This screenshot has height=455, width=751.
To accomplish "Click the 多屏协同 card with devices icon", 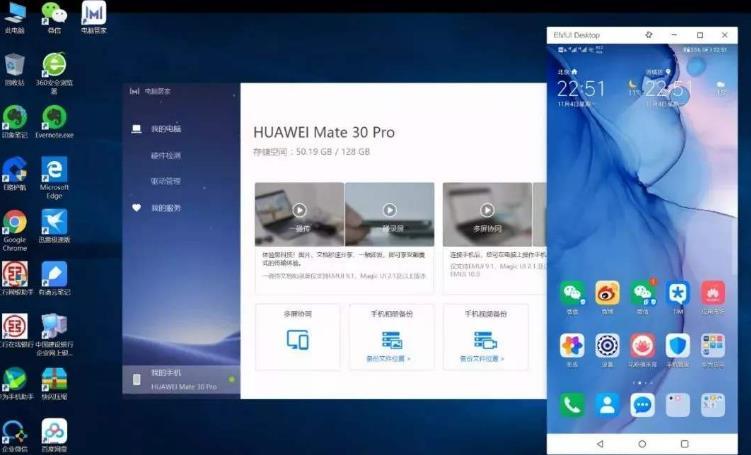I will 297,337.
